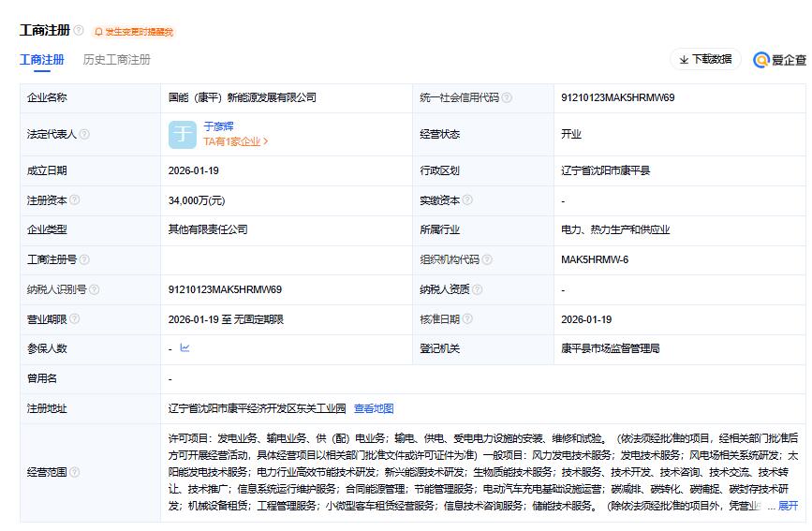Click the info icon beside 营业期限
The width and height of the screenshot is (812, 531).
click(75, 319)
